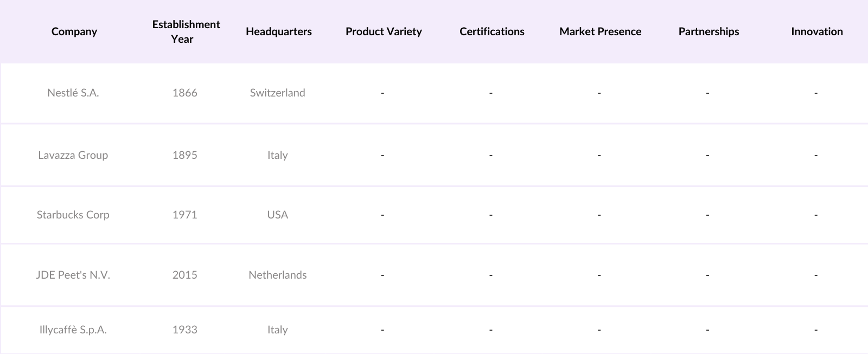Click the Partnerships column header
This screenshot has width=868, height=354.
pyautogui.click(x=709, y=31)
